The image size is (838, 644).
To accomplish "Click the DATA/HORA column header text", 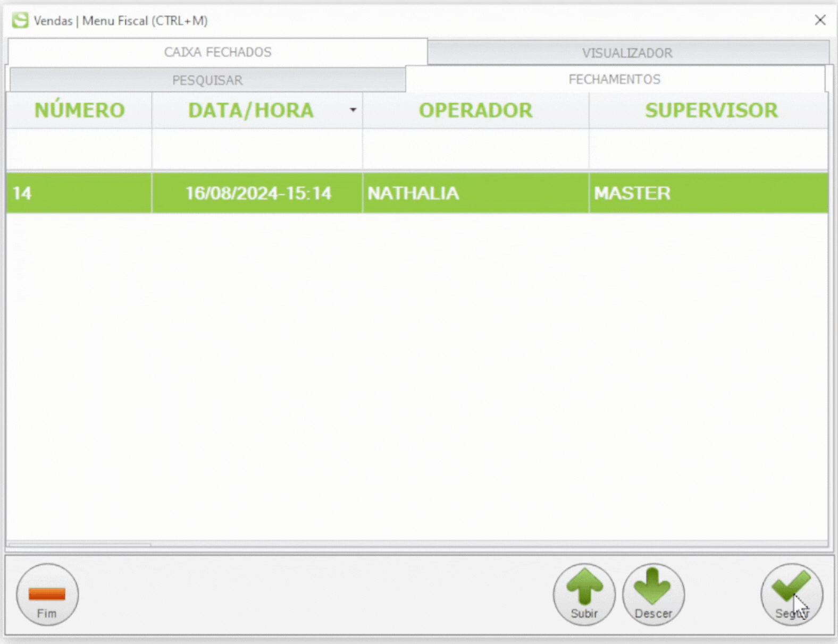I will click(x=251, y=110).
